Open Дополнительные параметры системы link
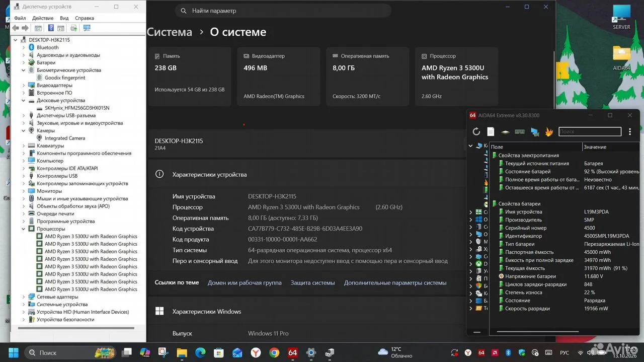This screenshot has width=644, height=362. click(395, 282)
